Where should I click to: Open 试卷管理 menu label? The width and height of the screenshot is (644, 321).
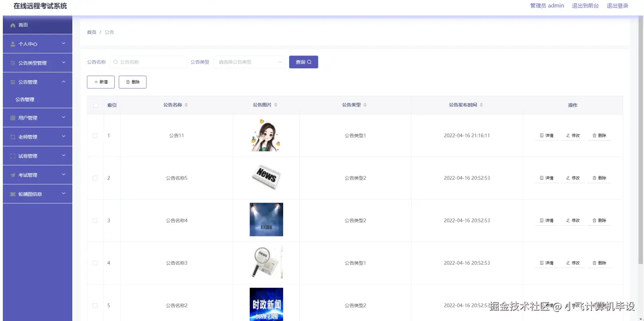tap(28, 156)
